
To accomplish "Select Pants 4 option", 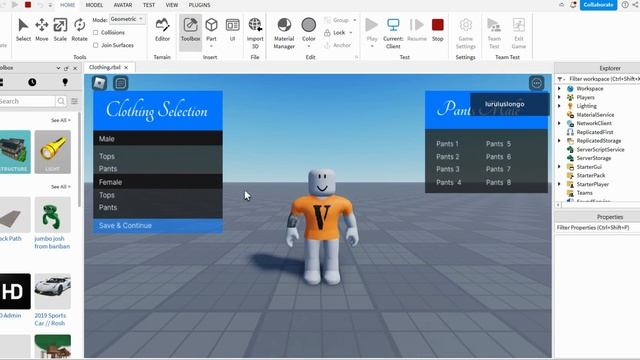I will pyautogui.click(x=449, y=182).
